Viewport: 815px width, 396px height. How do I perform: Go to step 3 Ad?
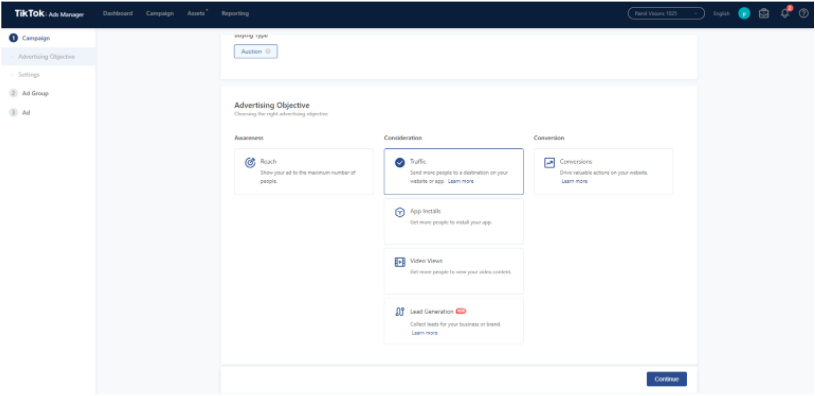pos(20,112)
